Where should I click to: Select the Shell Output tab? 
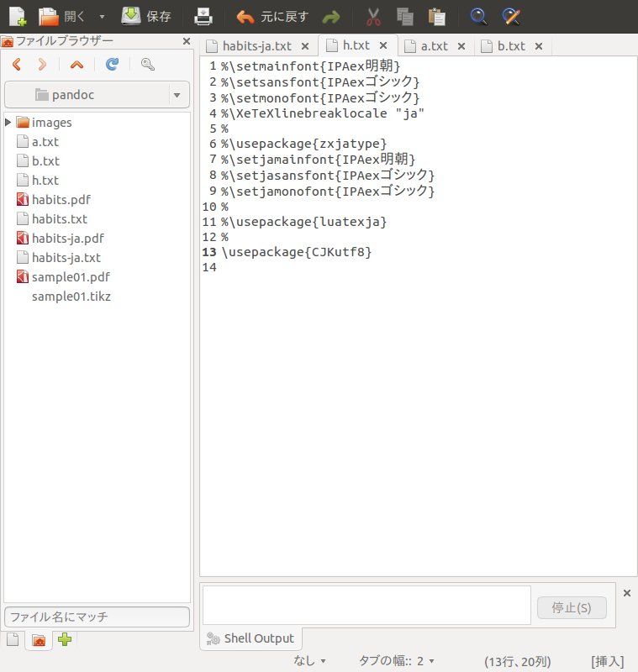pos(250,638)
